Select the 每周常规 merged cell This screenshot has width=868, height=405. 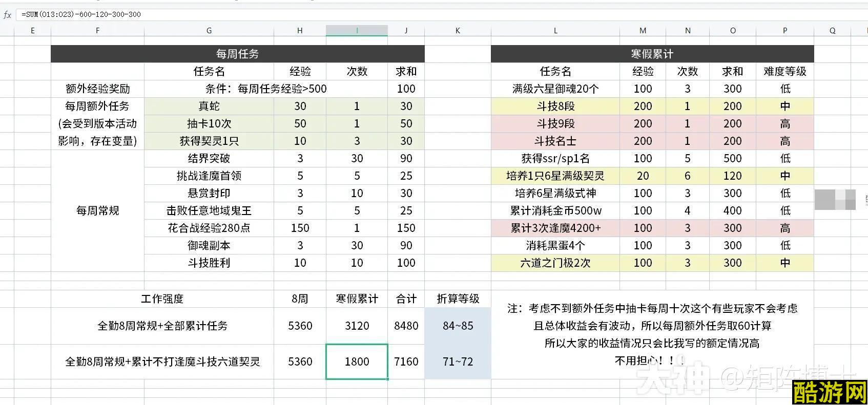[x=97, y=210]
